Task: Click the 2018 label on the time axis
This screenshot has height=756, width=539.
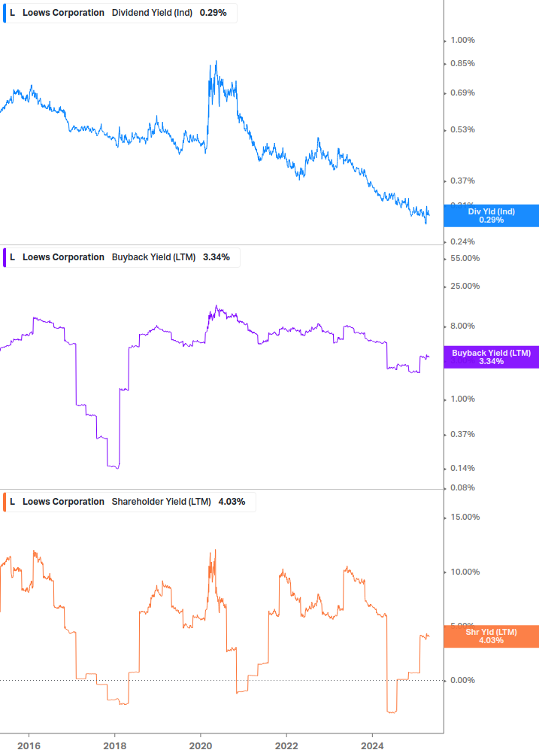Action: (114, 746)
